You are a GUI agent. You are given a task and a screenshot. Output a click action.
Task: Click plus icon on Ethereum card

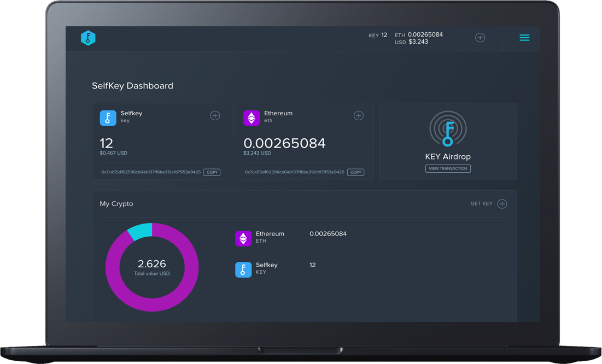359,115
